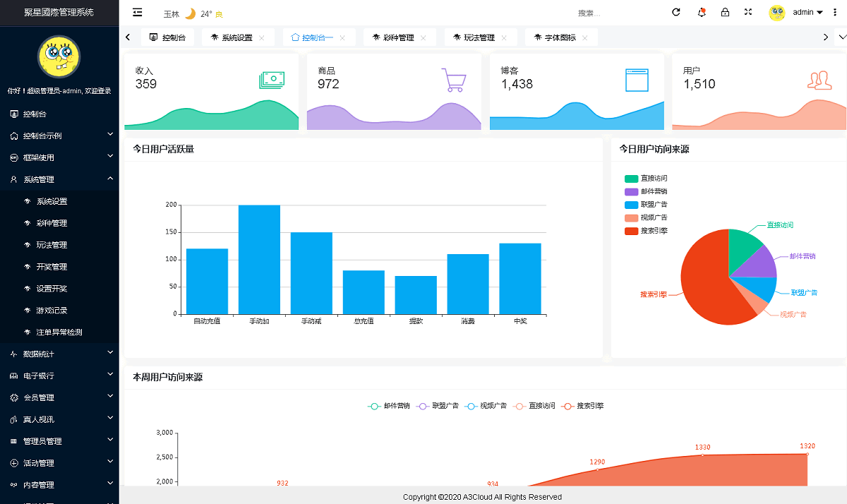Toggle 邮件营销 series in weekly line chart
This screenshot has height=504, width=847.
389,406
